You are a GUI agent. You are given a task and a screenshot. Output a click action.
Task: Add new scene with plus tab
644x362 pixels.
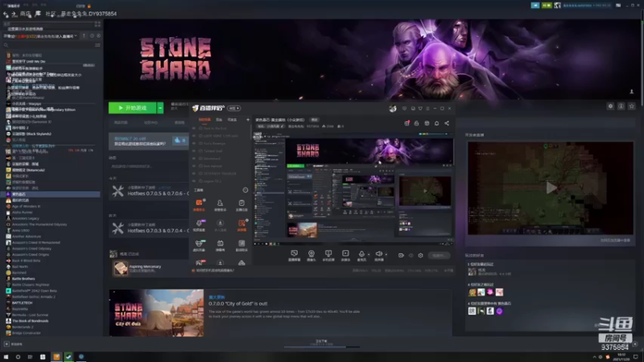coord(248,120)
